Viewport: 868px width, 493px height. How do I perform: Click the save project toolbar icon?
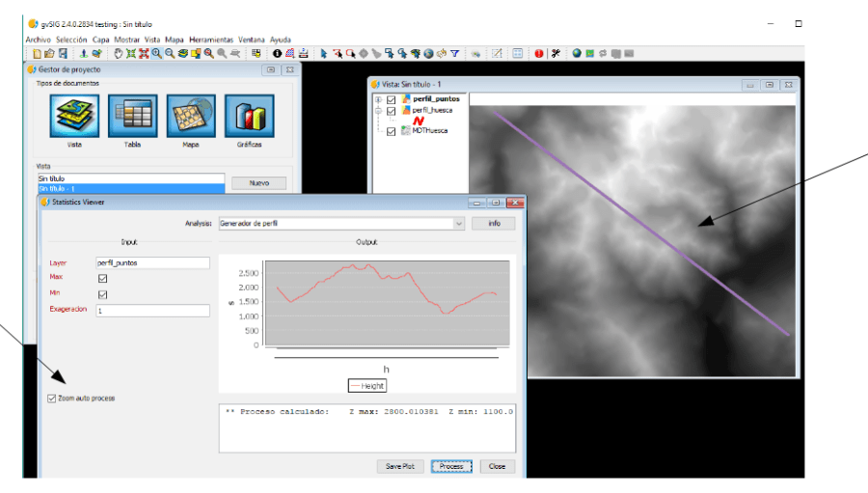[x=63, y=54]
